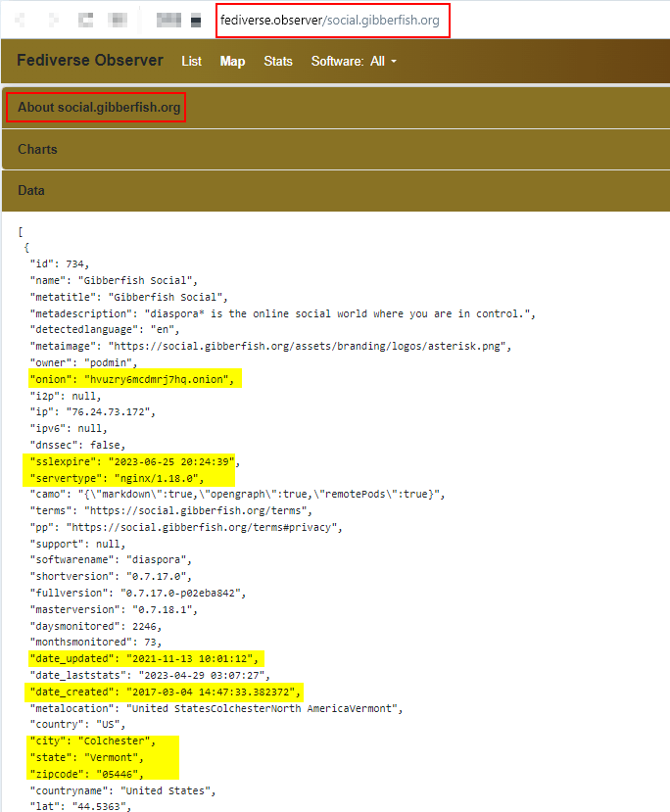The width and height of the screenshot is (670, 812).
Task: Click the metadescription diaspora* text line
Action: tap(283, 313)
